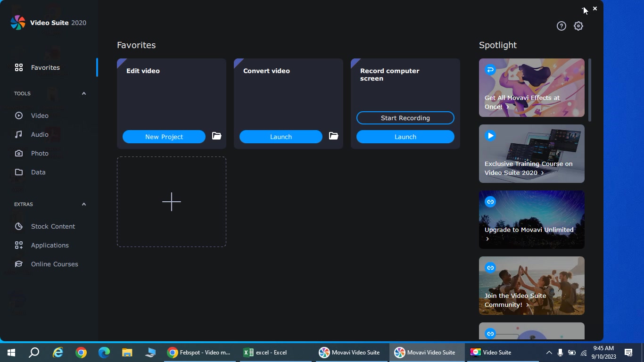Launch the Convert video tool
Viewport: 644px width, 362px height.
(281, 137)
